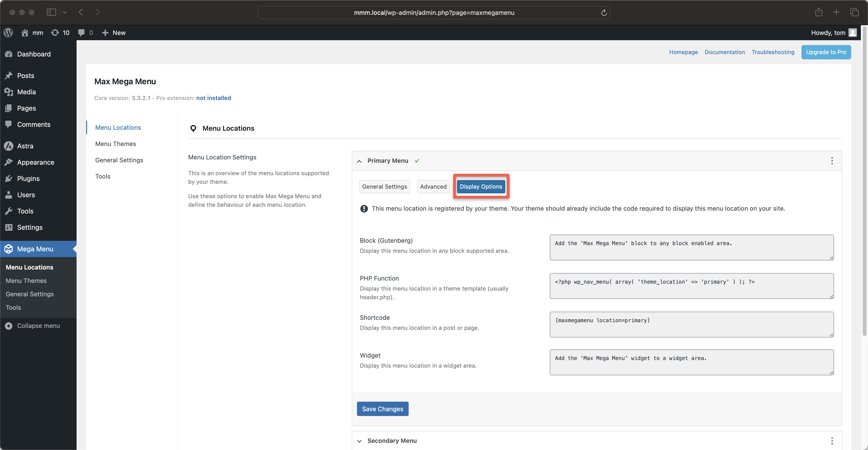Expand the Secondary Menu section
The height and width of the screenshot is (450, 868).
click(x=359, y=441)
